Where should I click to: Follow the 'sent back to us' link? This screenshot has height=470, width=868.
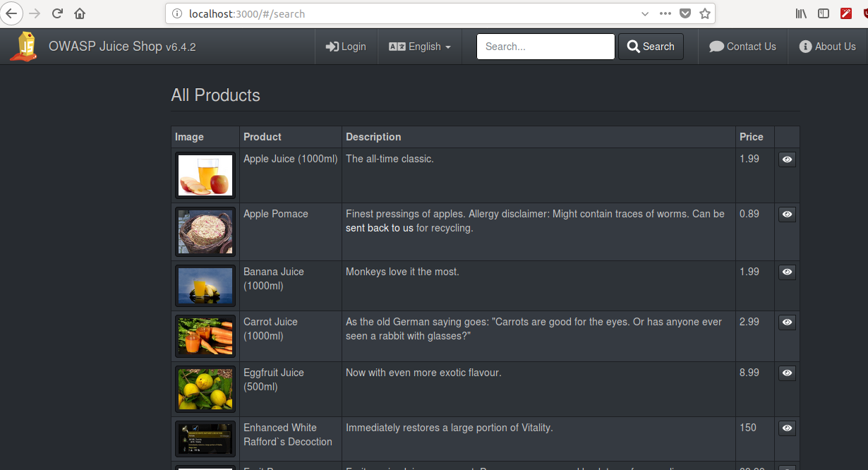[380, 228]
